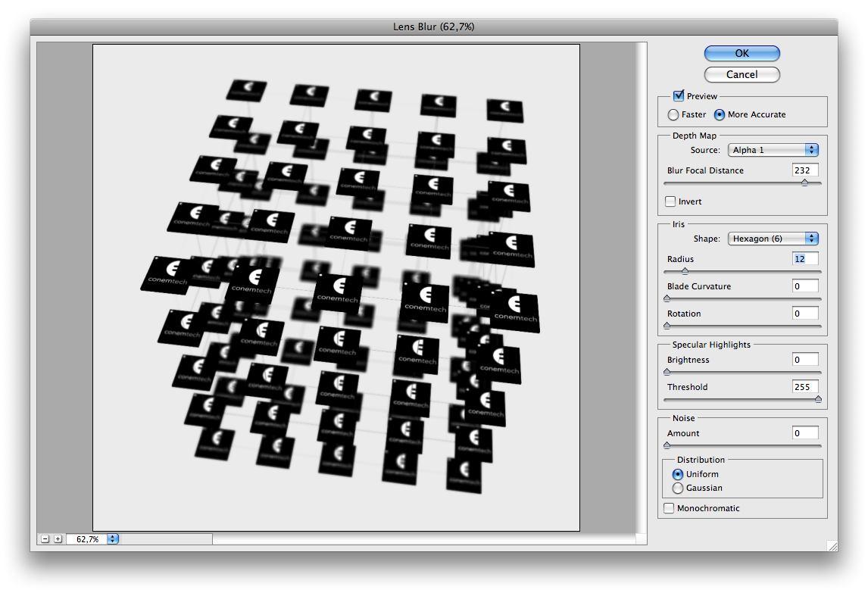Click the zoom out minus button
Screen dimensions: 868x593
point(45,538)
